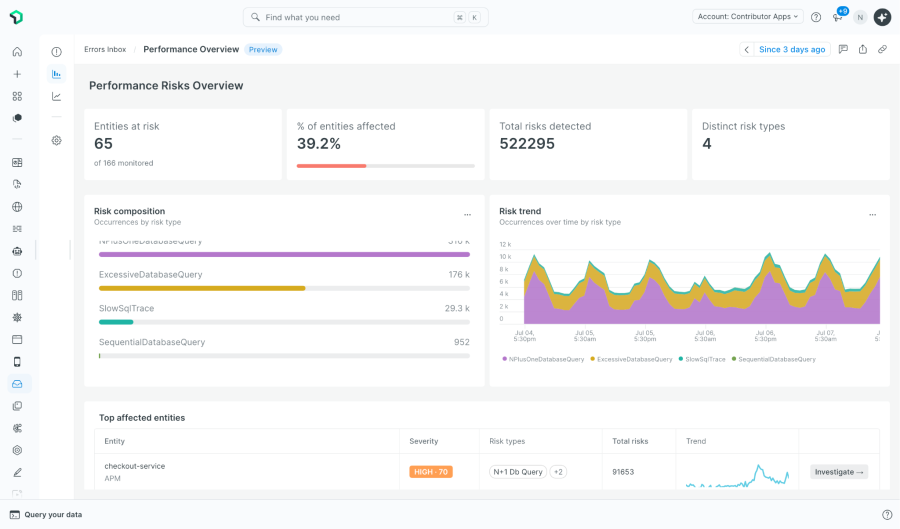Click the Risk types column header

[x=507, y=441]
